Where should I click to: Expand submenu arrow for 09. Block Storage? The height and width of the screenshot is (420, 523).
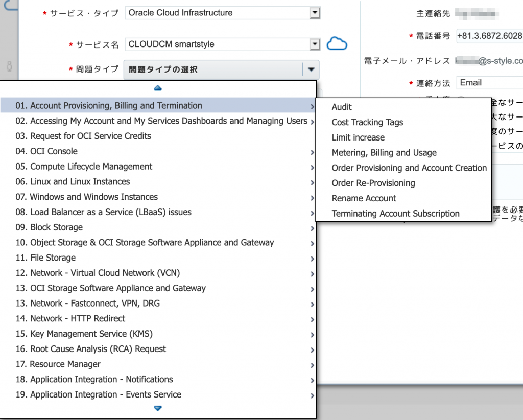[312, 228]
